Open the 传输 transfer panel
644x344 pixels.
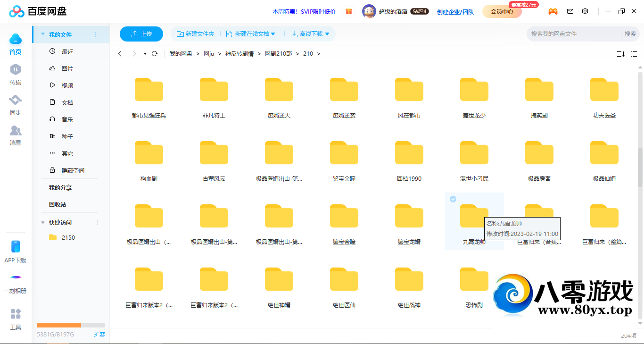pos(16,75)
